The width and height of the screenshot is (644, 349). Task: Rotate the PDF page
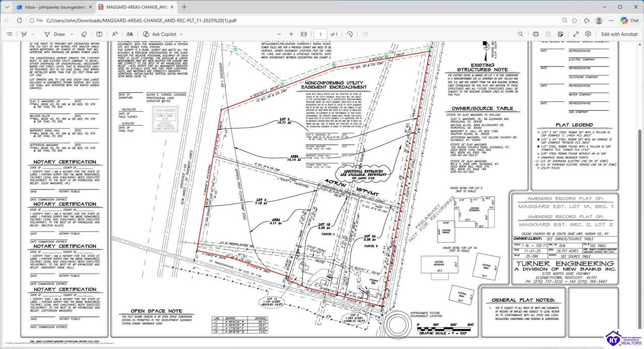(350, 34)
